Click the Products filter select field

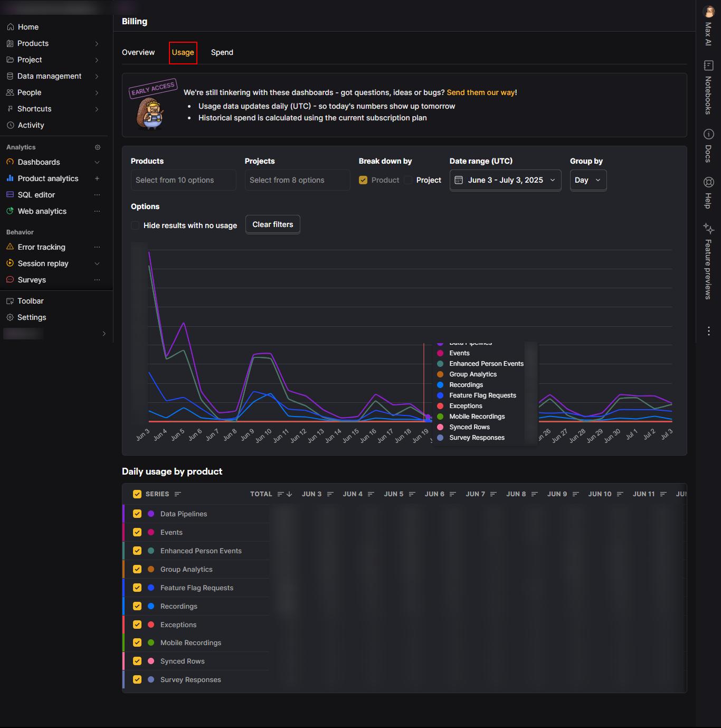(183, 180)
